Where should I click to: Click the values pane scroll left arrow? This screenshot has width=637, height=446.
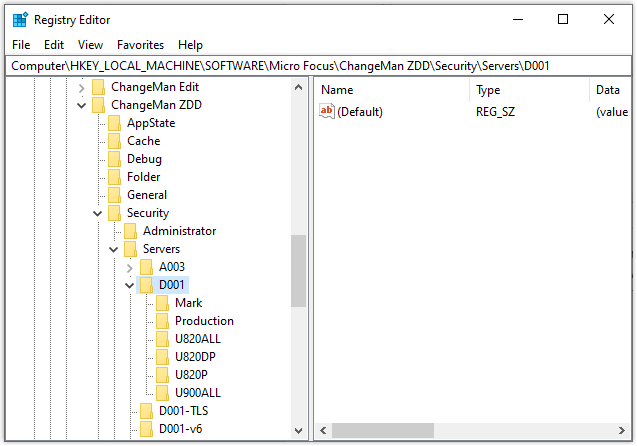(x=323, y=431)
